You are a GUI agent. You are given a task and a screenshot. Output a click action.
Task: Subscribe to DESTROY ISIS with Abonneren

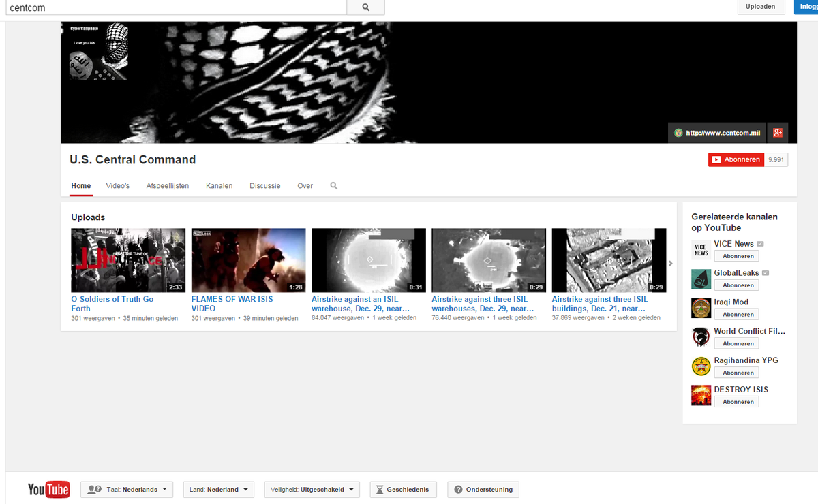(738, 402)
